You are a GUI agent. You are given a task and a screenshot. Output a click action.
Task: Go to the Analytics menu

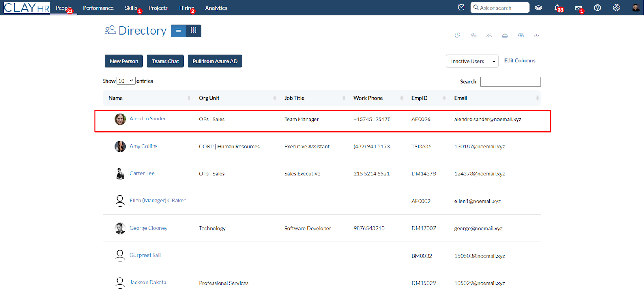(x=216, y=8)
